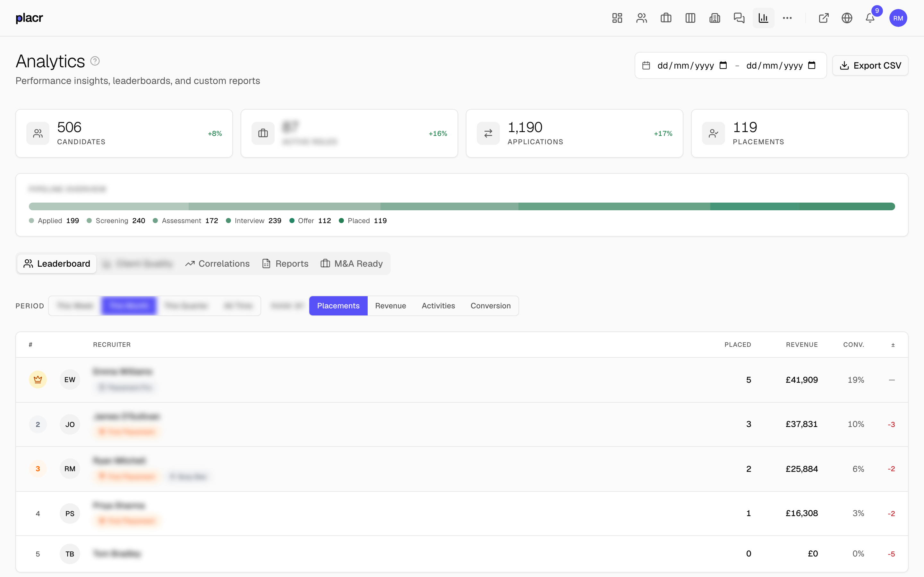
Task: Open the start date picker calendar
Action: pyautogui.click(x=723, y=65)
